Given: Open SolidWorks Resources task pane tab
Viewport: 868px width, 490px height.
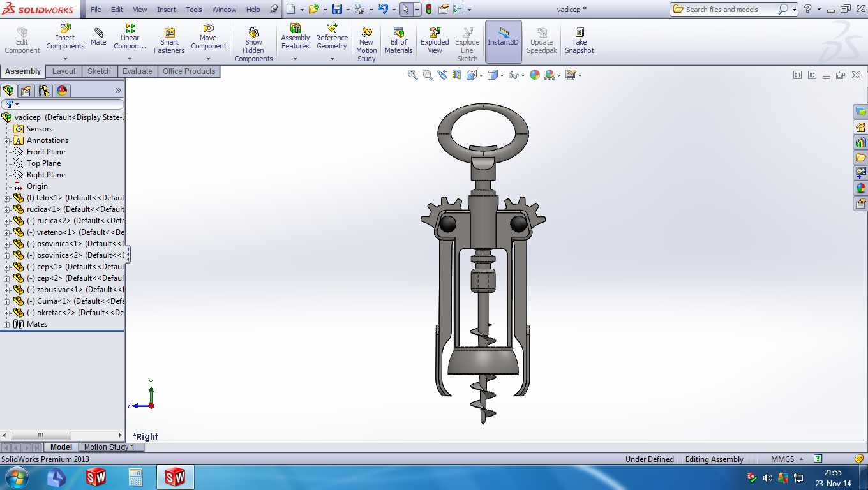Looking at the screenshot, I should pyautogui.click(x=860, y=127).
